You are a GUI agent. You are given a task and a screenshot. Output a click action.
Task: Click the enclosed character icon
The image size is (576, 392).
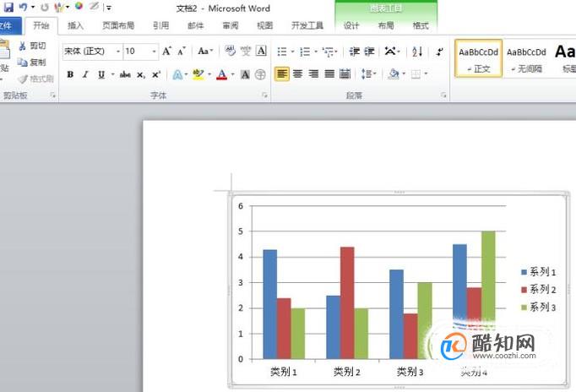[260, 74]
